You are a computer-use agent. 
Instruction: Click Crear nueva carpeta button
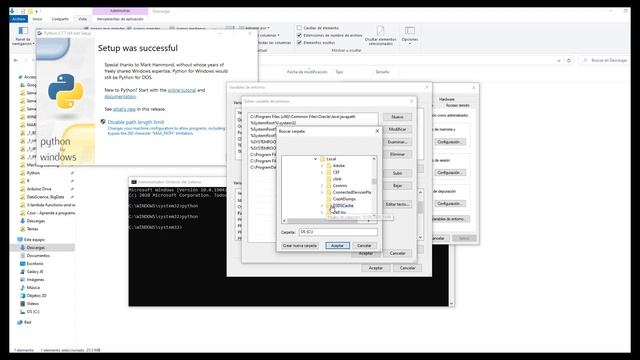tap(300, 246)
